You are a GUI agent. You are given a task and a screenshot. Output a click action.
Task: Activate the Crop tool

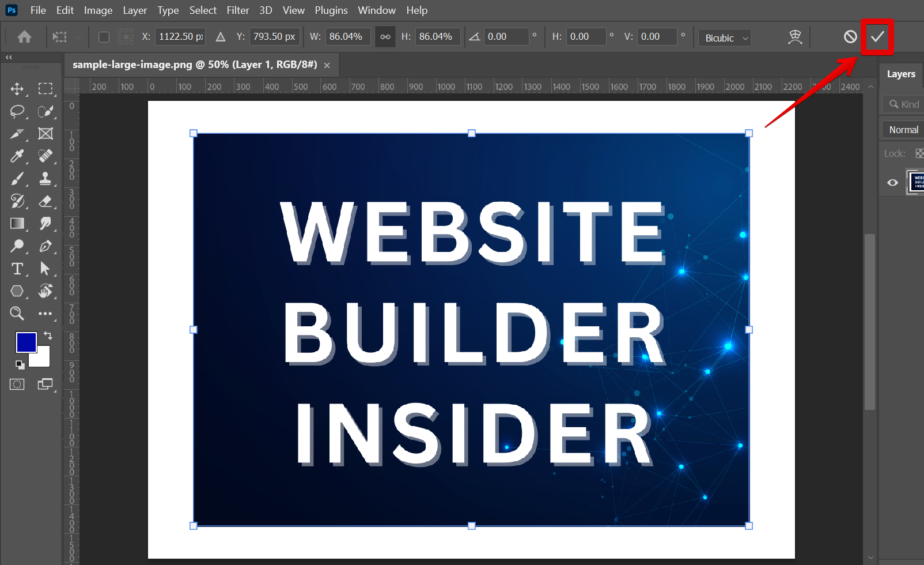tap(17, 134)
